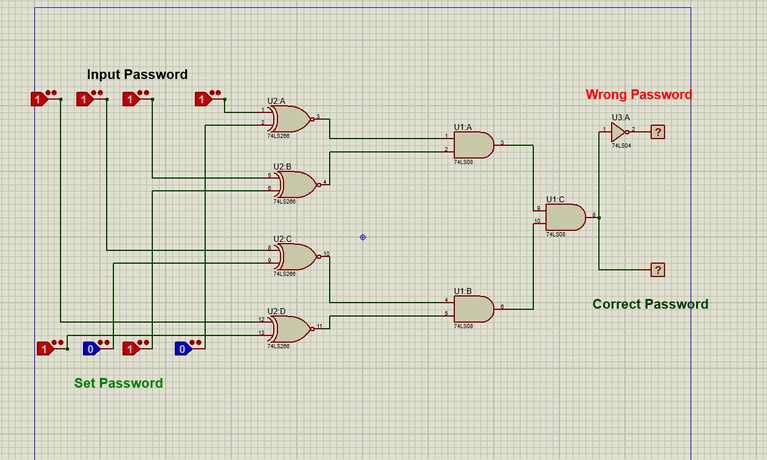This screenshot has height=460, width=767.
Task: Toggle Set Password logic state wired to U2:C pin 9
Action: pyautogui.click(x=91, y=348)
